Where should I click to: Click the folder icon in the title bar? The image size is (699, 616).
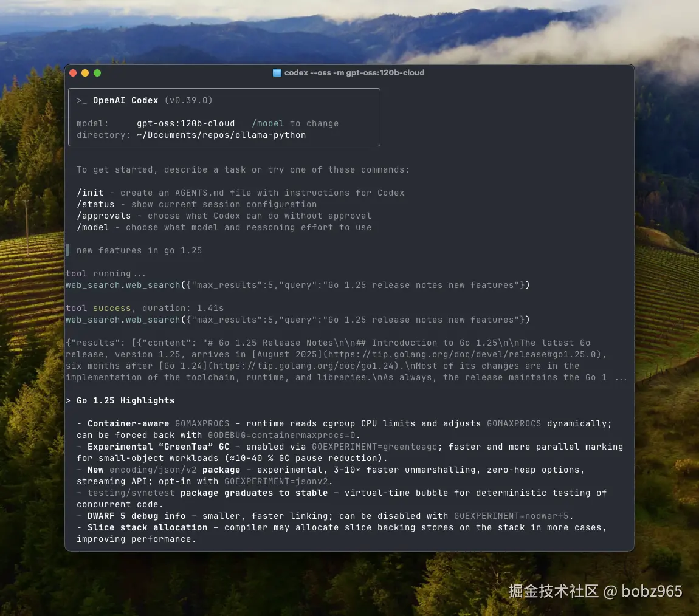click(277, 73)
